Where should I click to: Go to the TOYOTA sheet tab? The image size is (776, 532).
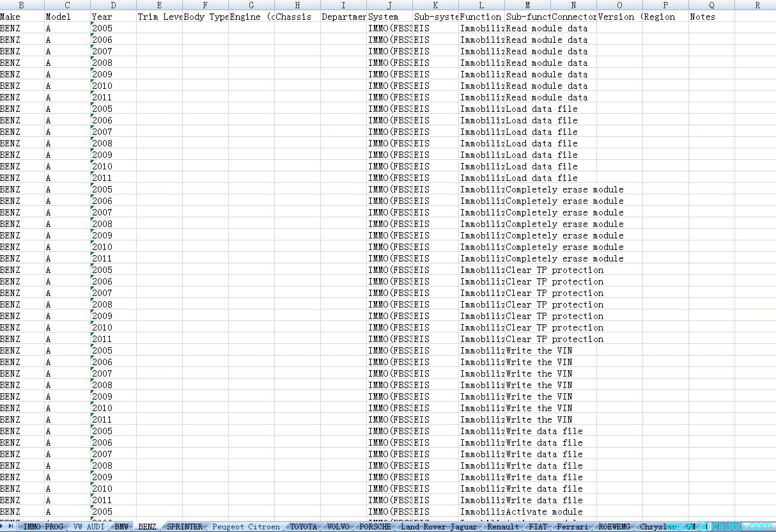(303, 527)
